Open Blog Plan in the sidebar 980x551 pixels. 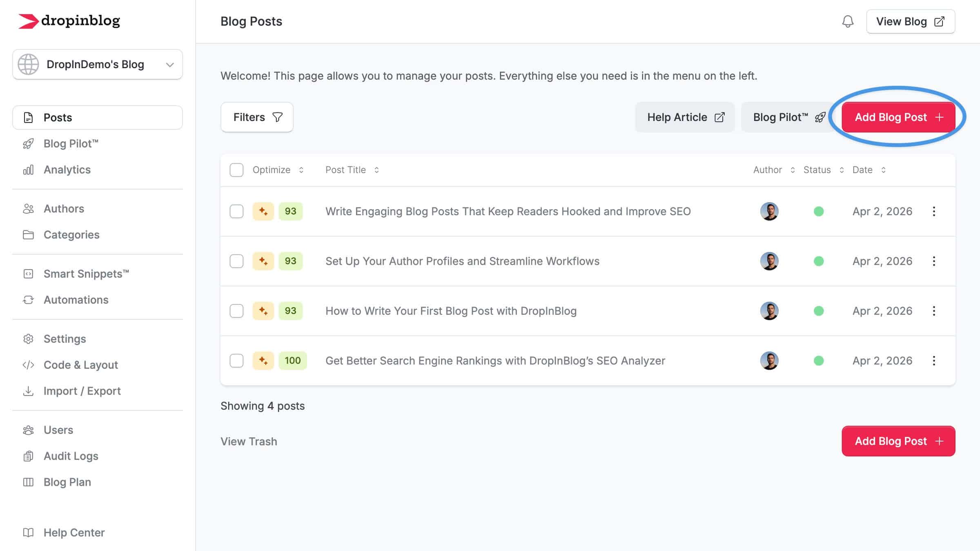67,482
